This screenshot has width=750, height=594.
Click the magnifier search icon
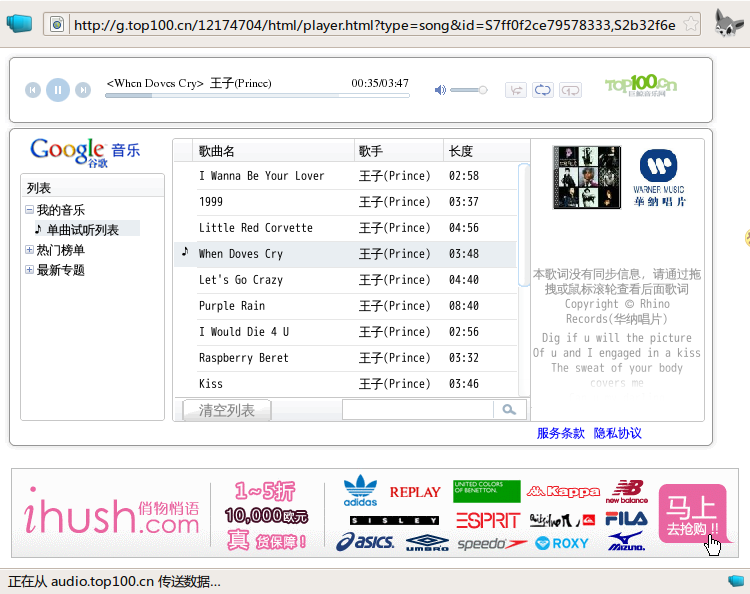pyautogui.click(x=509, y=410)
